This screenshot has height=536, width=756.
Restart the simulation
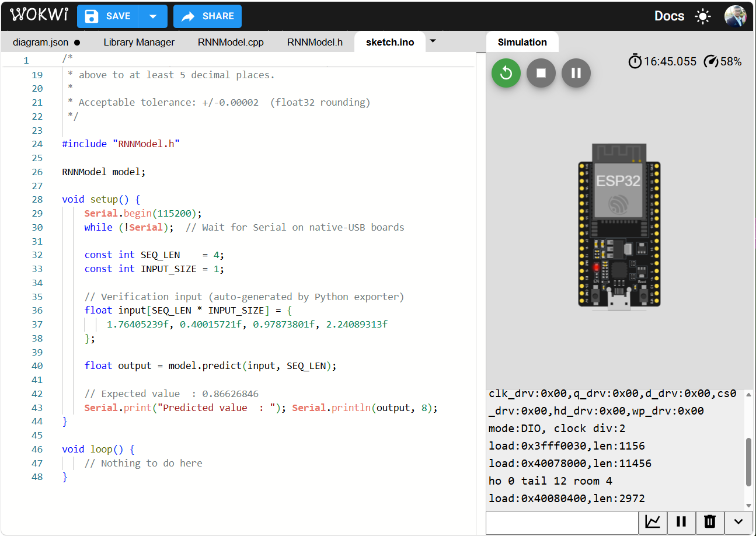[x=506, y=73]
